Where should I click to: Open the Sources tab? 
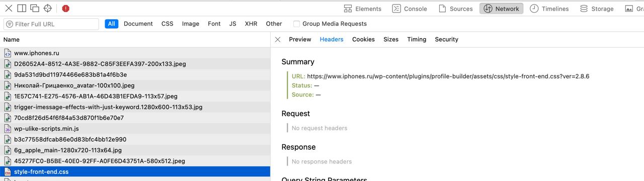456,9
